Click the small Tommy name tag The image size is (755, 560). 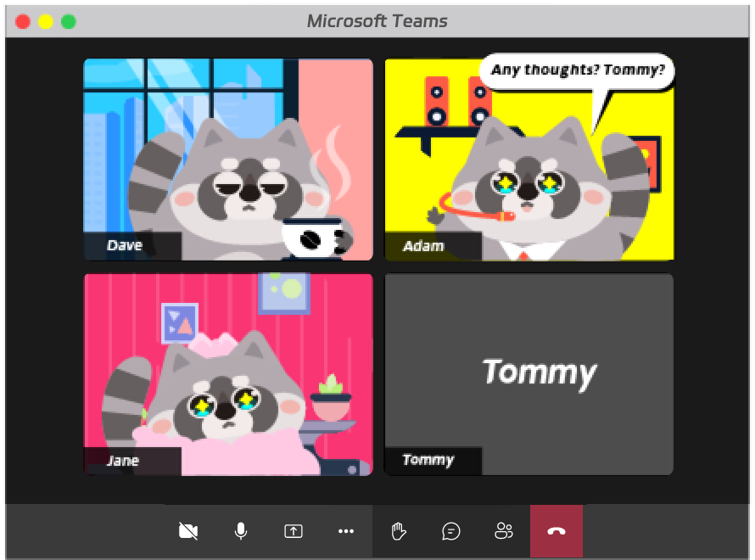coord(428,461)
